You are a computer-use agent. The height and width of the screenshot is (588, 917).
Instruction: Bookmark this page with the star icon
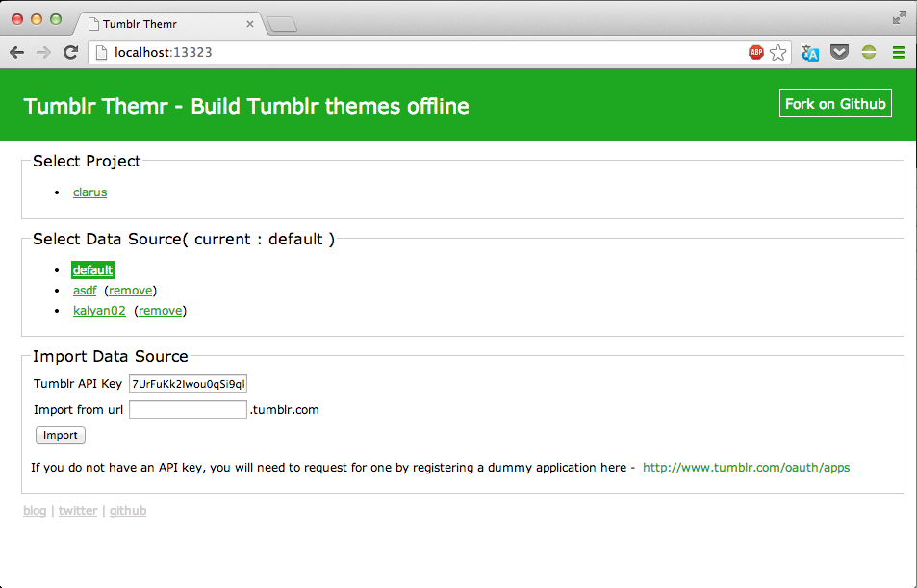click(777, 53)
